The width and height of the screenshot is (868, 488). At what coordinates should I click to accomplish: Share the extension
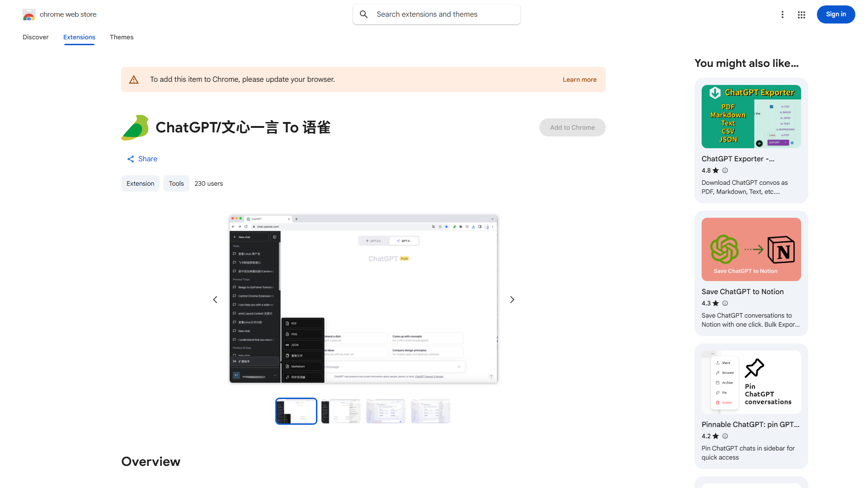pos(142,159)
